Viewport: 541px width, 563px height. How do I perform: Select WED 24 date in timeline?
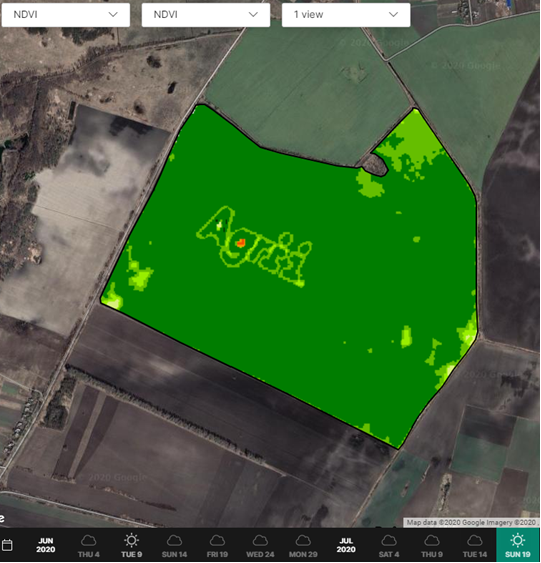[x=260, y=546]
